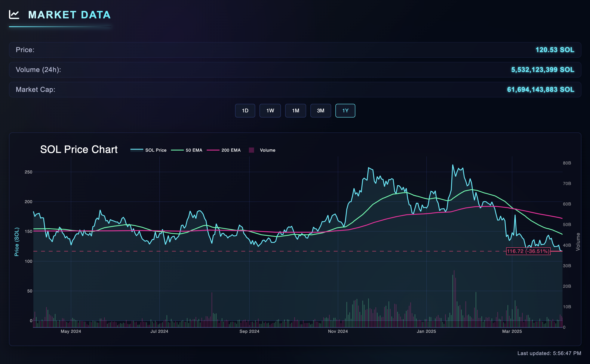Switch to the 3M timeframe
The width and height of the screenshot is (590, 364).
pyautogui.click(x=320, y=110)
